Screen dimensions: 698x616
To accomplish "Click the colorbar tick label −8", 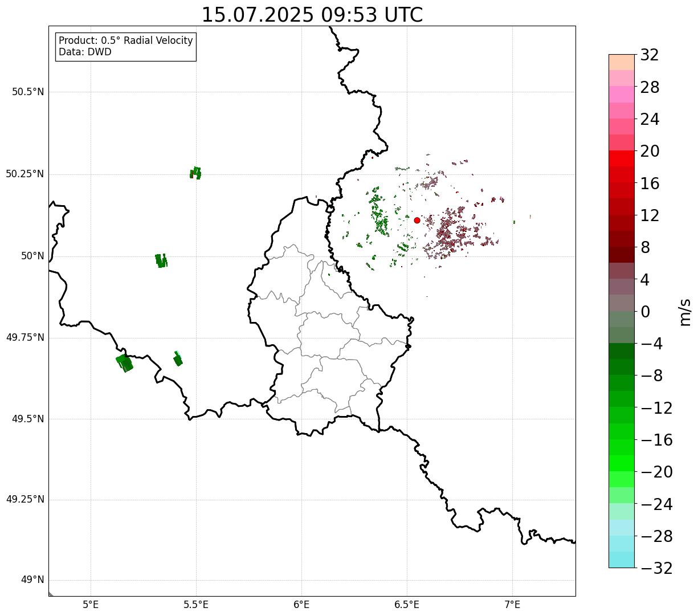I will pyautogui.click(x=651, y=376).
